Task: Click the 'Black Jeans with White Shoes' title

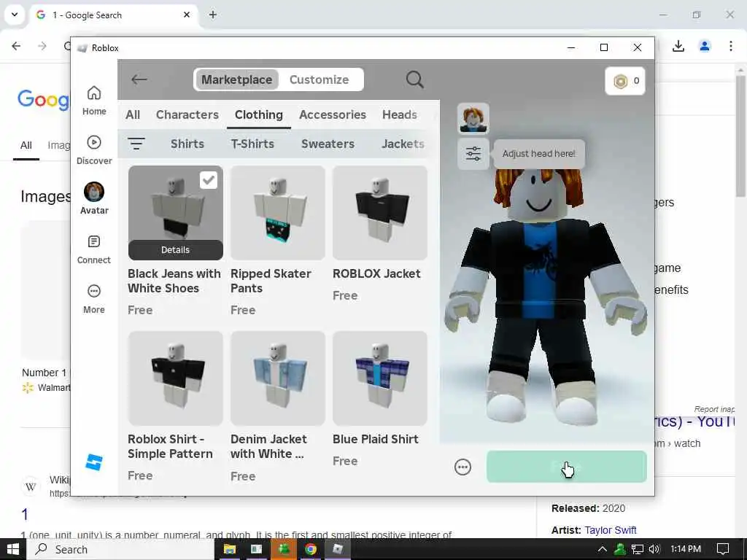Action: (x=174, y=281)
